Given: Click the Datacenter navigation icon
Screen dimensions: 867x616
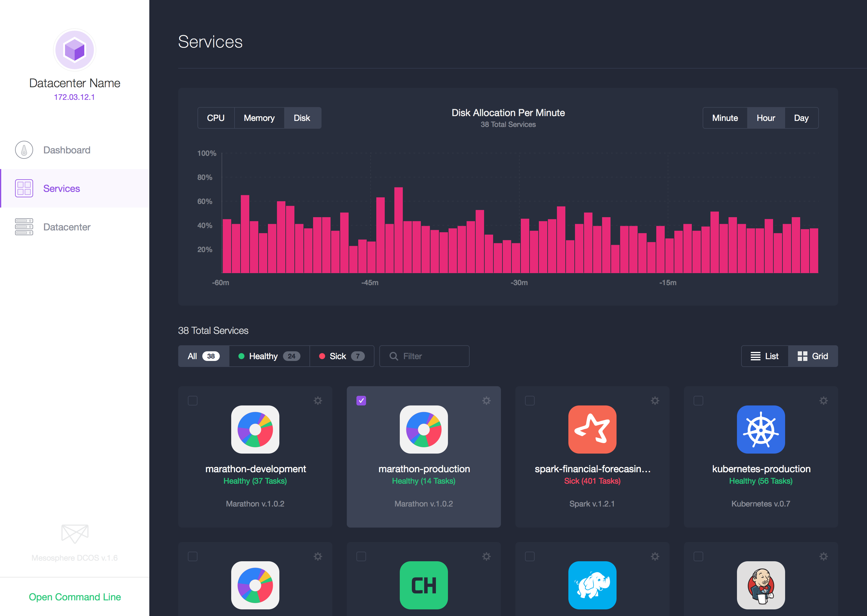Looking at the screenshot, I should coord(23,227).
